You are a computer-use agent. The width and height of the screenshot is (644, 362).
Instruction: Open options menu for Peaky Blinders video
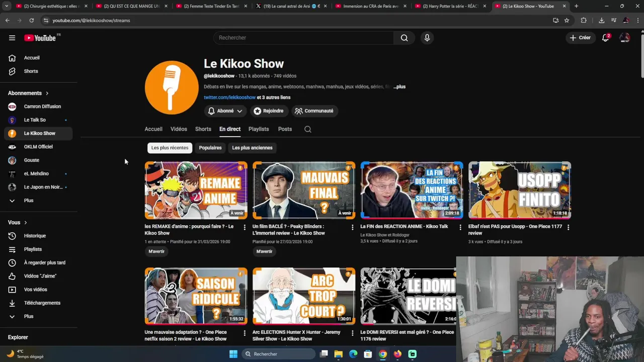(x=352, y=227)
